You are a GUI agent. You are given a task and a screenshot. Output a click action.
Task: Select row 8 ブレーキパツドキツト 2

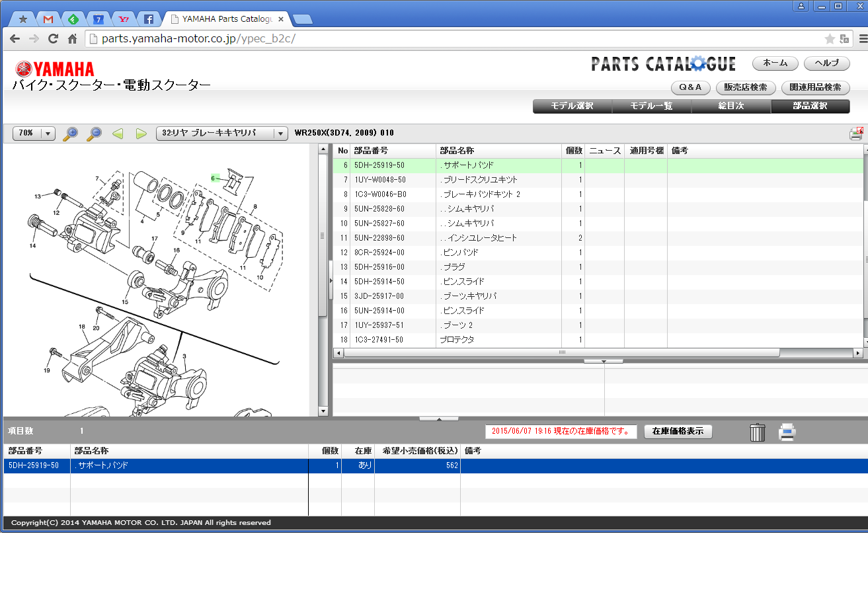tap(598, 194)
